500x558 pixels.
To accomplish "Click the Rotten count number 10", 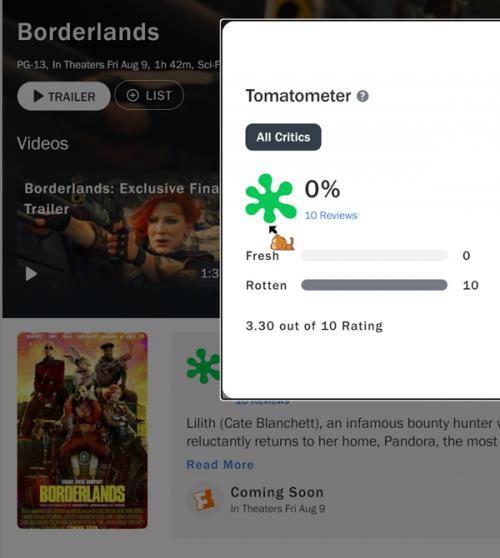I will tap(470, 285).
